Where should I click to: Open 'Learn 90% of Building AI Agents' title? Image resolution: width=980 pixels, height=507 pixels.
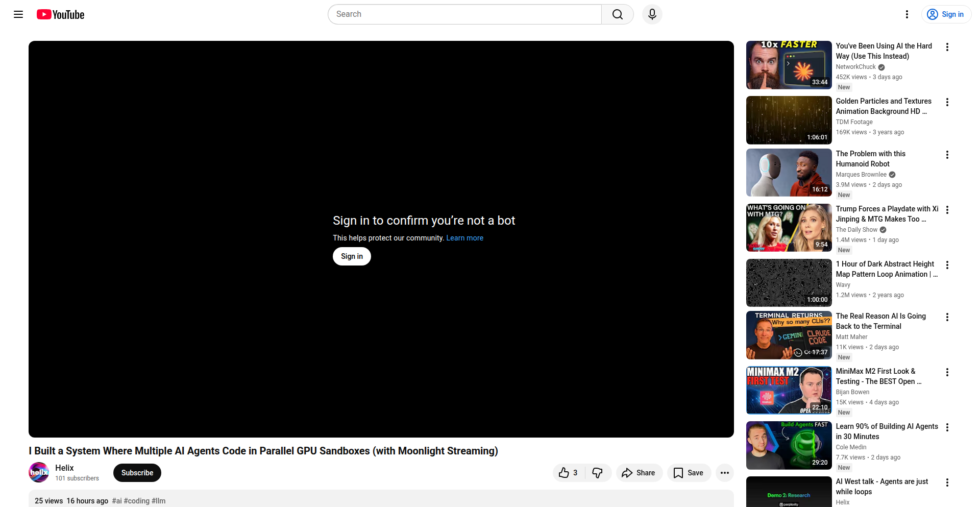coord(887,431)
